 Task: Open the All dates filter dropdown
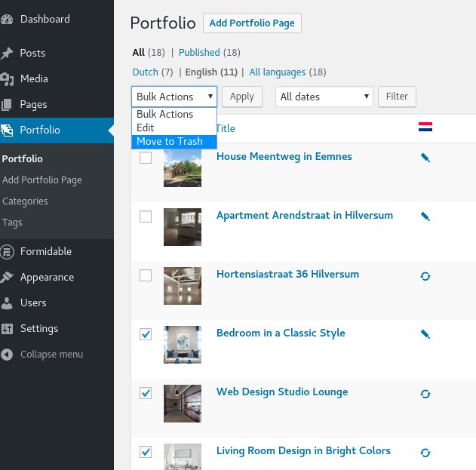click(324, 97)
